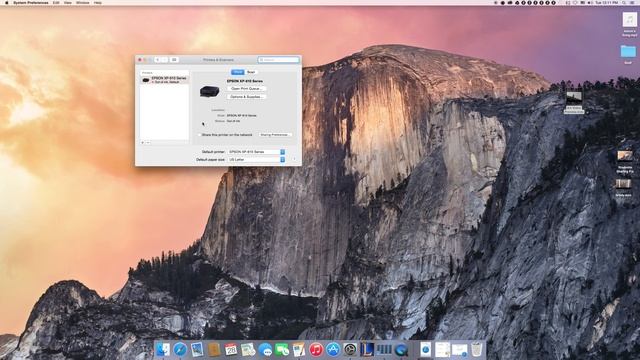Screen dimensions: 640x360
Task: Open the Edit menu
Action: 56,2
